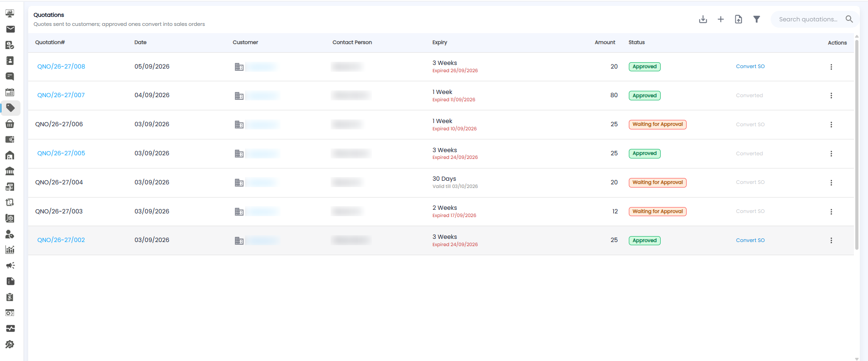Image resolution: width=868 pixels, height=361 pixels.
Task: Open actions menu for QNO/26-27/008
Action: click(x=831, y=67)
